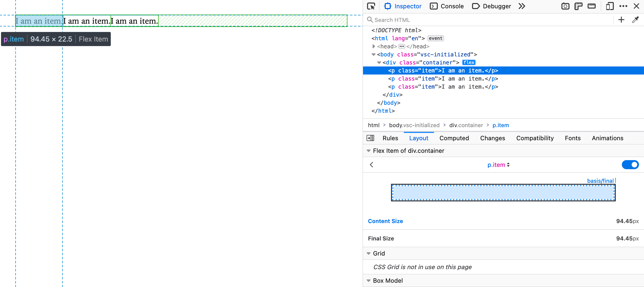Take a screenshot of the entire page
Image resolution: width=644 pixels, height=287 pixels.
pyautogui.click(x=565, y=6)
